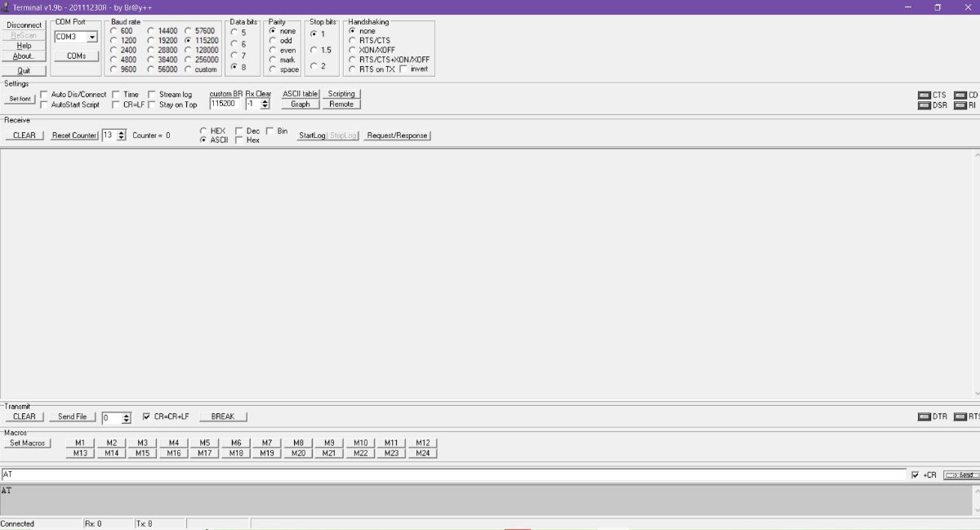The image size is (980, 530).
Task: Trigger macro M1
Action: click(x=80, y=443)
